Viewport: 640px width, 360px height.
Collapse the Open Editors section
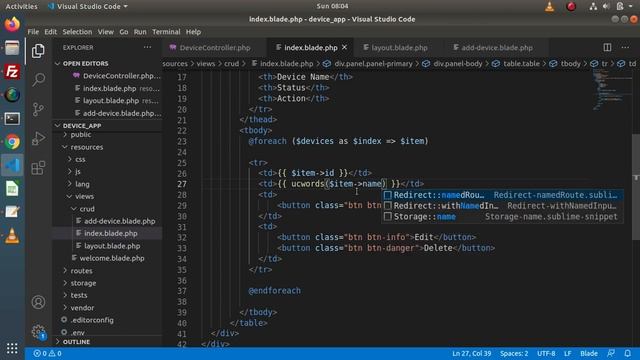pos(85,63)
